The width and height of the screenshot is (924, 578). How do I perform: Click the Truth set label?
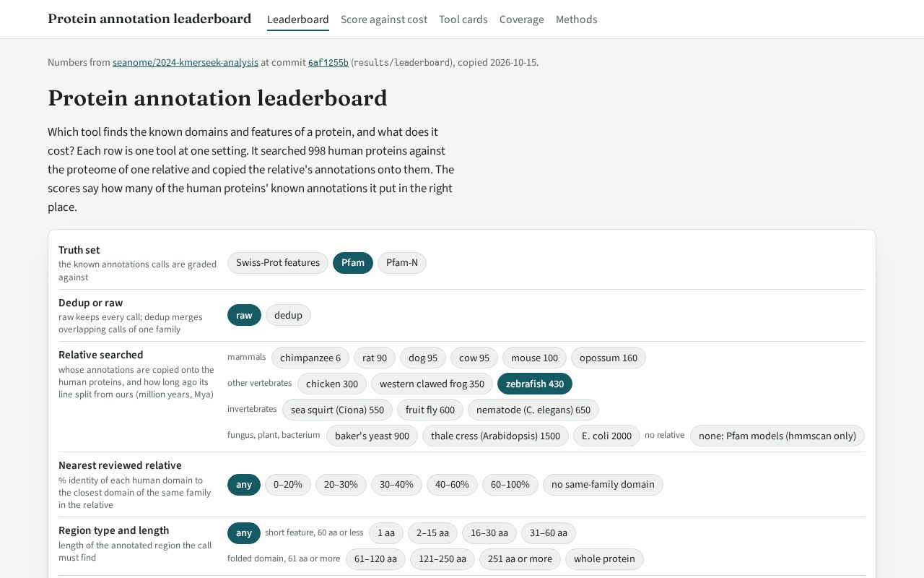pos(79,250)
